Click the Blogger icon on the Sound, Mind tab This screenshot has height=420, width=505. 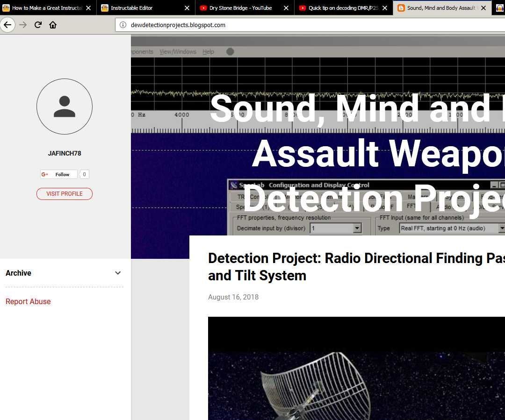click(x=401, y=8)
